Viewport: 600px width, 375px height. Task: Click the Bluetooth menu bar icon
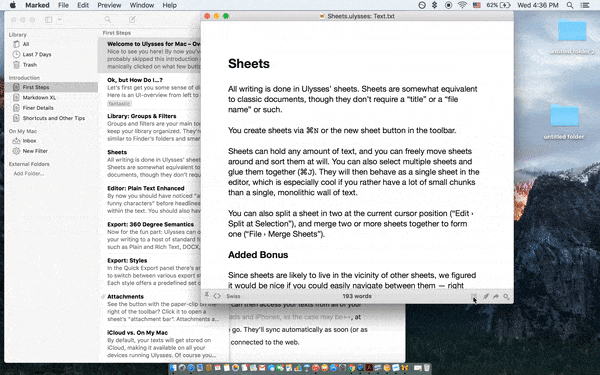coord(434,5)
